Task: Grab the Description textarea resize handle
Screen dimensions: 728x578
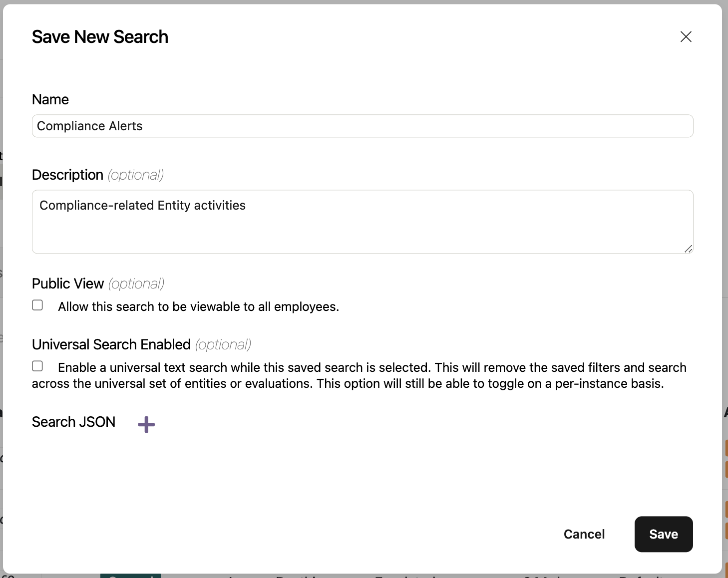Action: pyautogui.click(x=688, y=249)
